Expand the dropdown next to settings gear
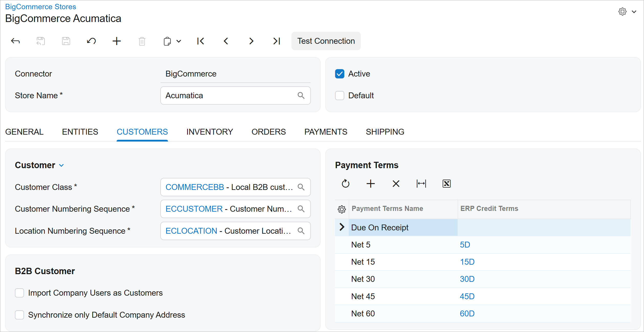644x332 pixels. click(x=634, y=12)
